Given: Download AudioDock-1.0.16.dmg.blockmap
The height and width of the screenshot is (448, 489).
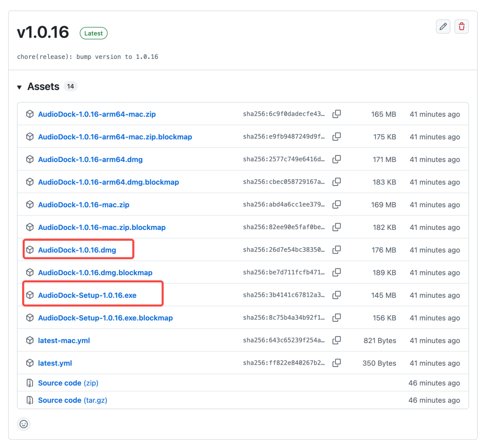Looking at the screenshot, I should [x=95, y=272].
